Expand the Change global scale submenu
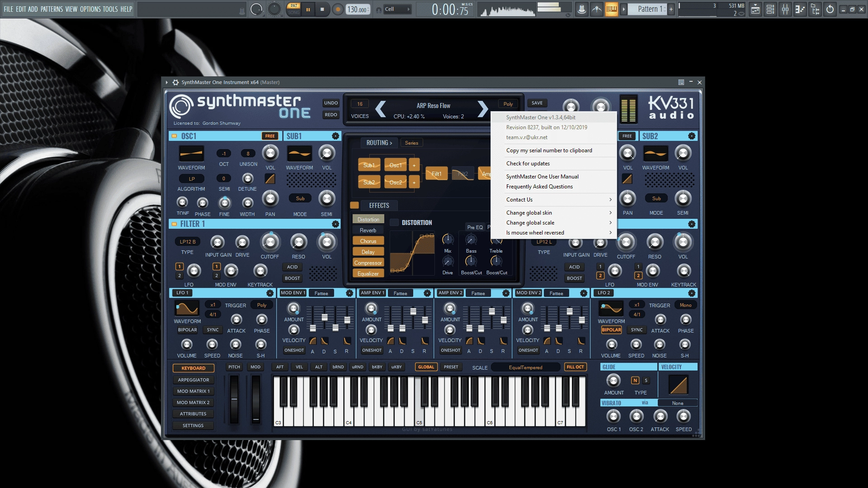 [x=554, y=223]
